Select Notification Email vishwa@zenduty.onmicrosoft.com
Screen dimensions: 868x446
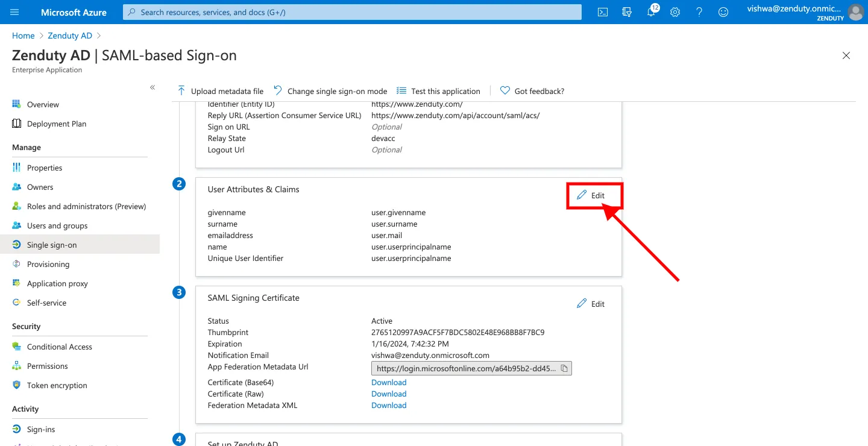pos(430,355)
